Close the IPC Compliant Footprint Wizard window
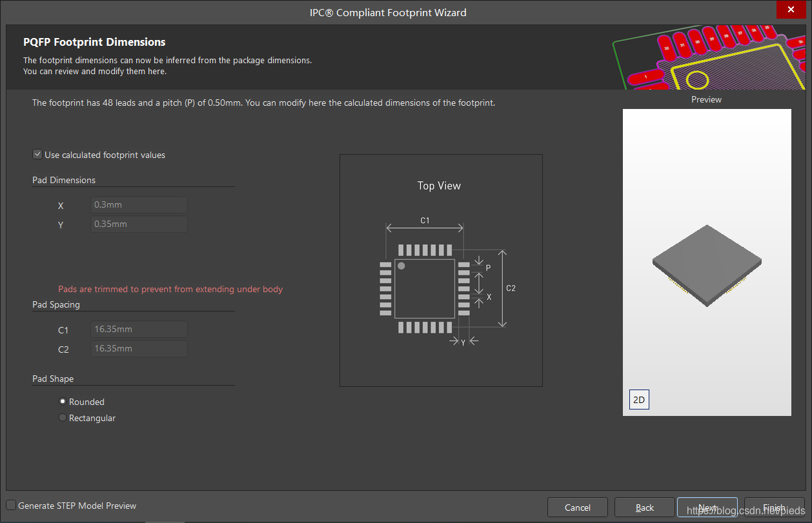 click(x=793, y=12)
